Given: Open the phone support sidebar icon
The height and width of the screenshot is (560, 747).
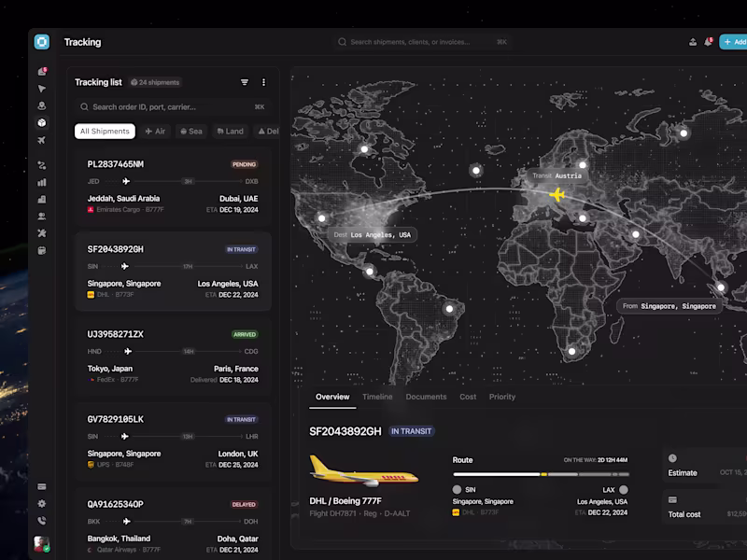Looking at the screenshot, I should pos(42,521).
